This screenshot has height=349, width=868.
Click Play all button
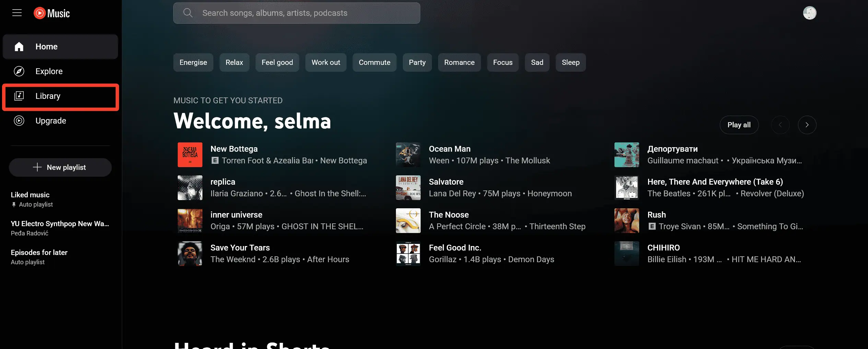point(739,125)
